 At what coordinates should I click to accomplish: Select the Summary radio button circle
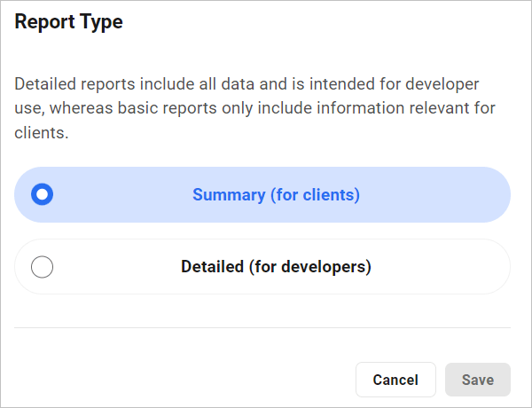tap(42, 194)
